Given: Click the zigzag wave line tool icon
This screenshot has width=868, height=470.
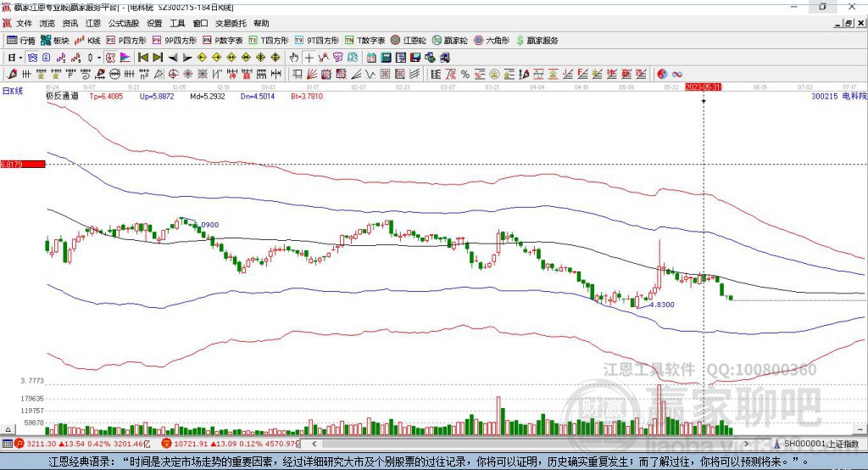Looking at the screenshot, I should 370,75.
